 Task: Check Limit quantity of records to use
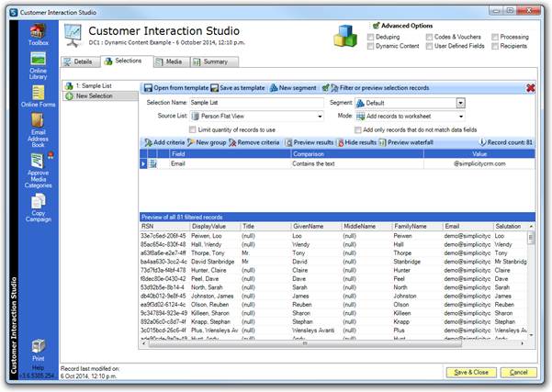click(x=193, y=129)
